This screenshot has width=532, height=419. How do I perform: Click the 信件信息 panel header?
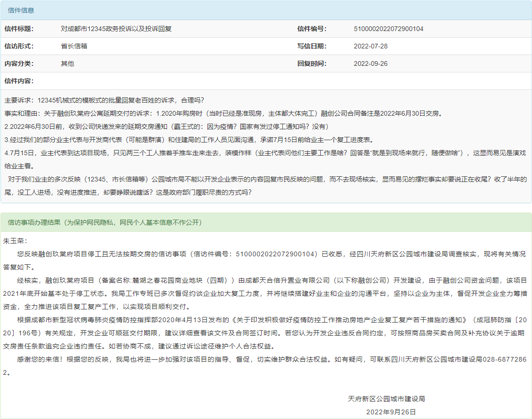(x=21, y=10)
